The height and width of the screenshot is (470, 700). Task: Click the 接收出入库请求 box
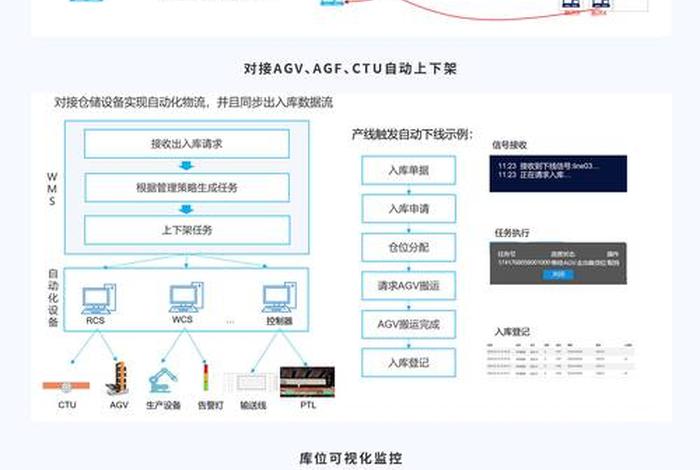pos(187,144)
